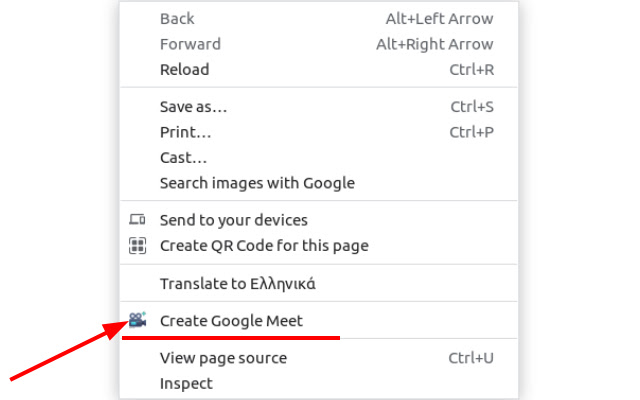The image size is (640, 400).
Task: Click the Ctrl+R shortcut hint
Action: (471, 70)
